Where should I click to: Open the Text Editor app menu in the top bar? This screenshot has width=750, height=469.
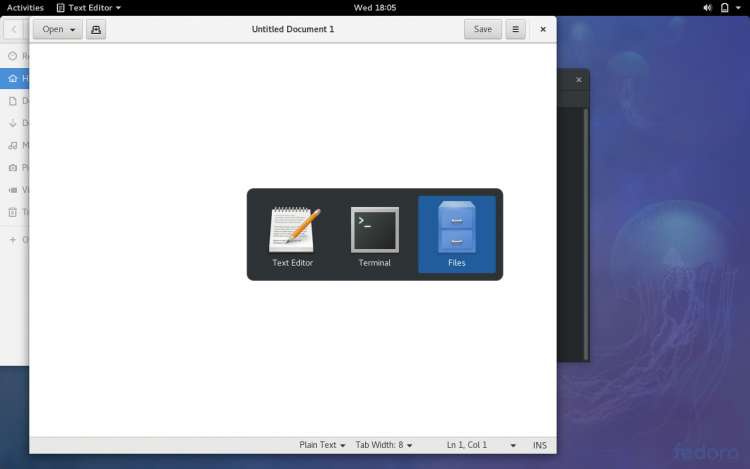pyautogui.click(x=88, y=7)
